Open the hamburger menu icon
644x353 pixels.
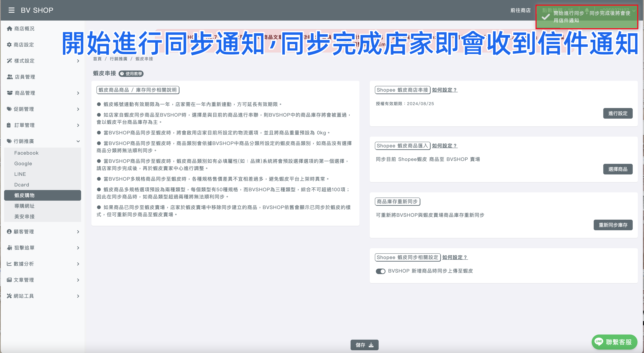pyautogui.click(x=11, y=10)
